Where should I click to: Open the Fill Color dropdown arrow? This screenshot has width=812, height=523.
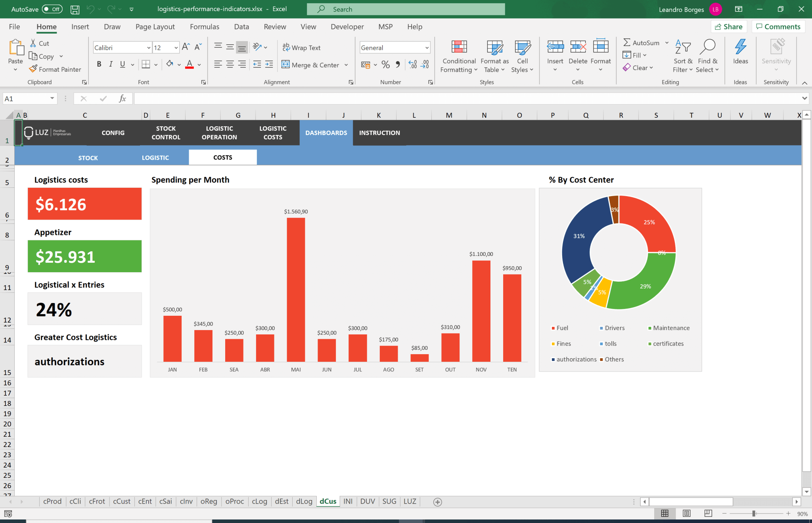pyautogui.click(x=178, y=65)
